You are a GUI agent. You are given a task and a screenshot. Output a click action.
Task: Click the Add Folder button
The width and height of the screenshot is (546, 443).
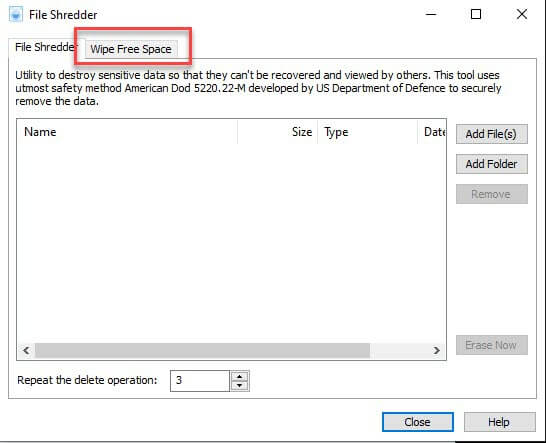pyautogui.click(x=491, y=164)
